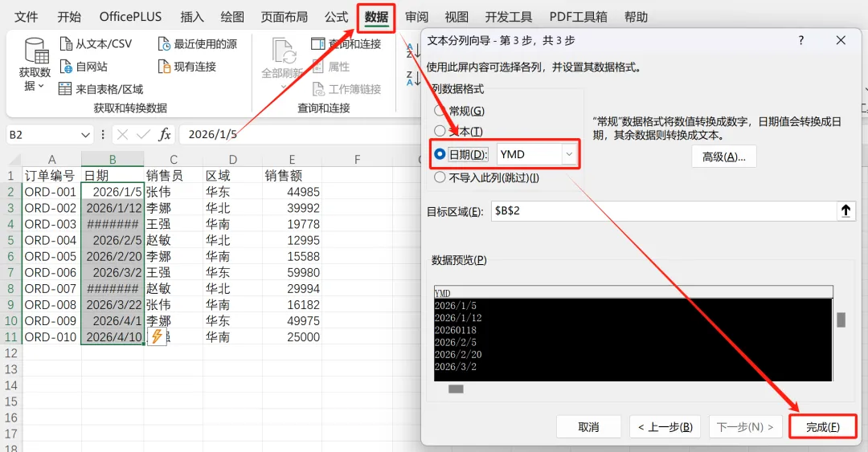
Task: Open Queries & Connections (查询和连接)
Action: 346,43
